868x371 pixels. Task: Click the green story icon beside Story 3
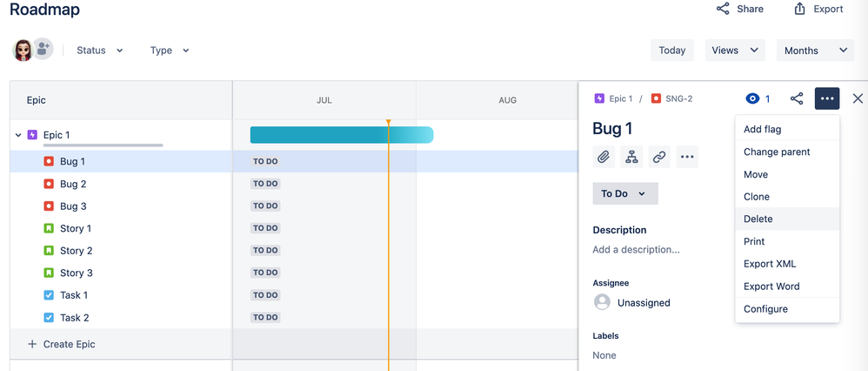[49, 273]
